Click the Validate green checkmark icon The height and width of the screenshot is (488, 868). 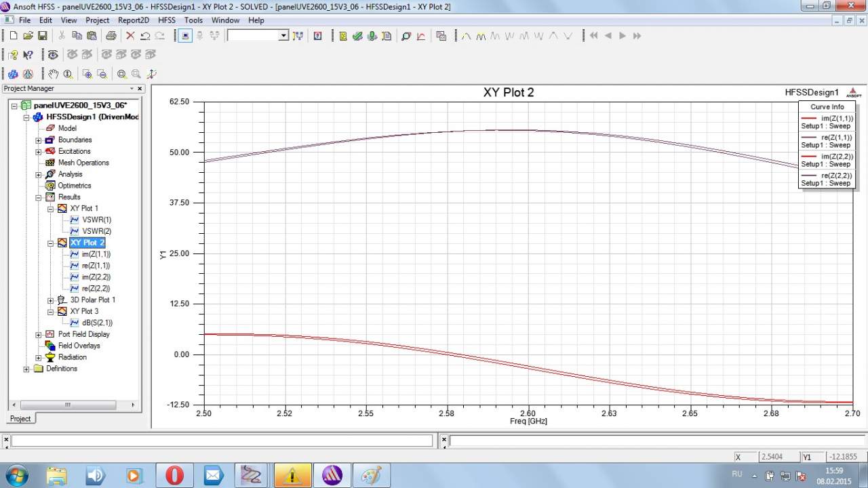(x=357, y=36)
